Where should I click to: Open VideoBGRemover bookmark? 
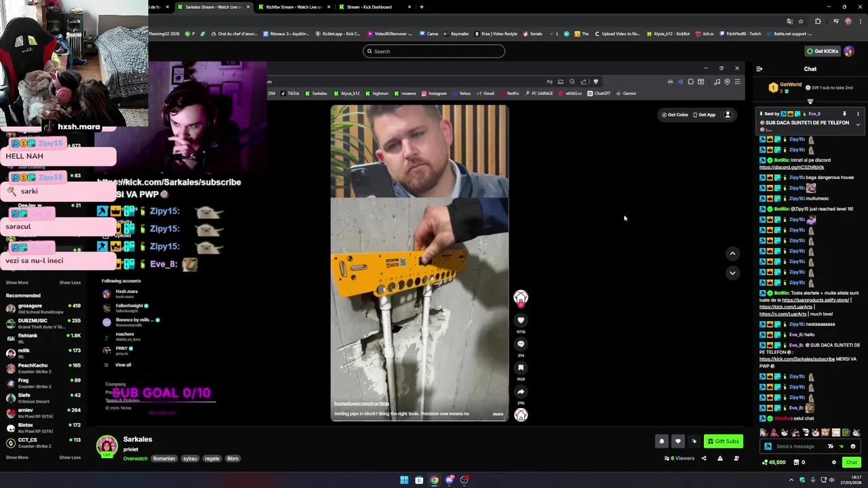coord(389,33)
